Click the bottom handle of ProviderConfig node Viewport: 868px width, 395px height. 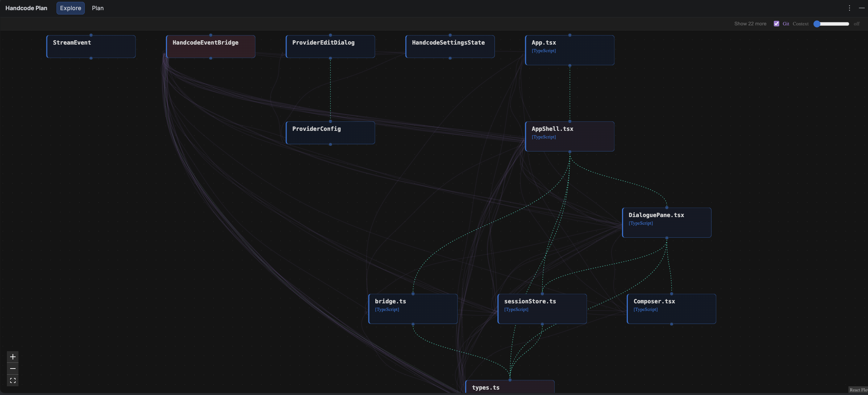[330, 144]
